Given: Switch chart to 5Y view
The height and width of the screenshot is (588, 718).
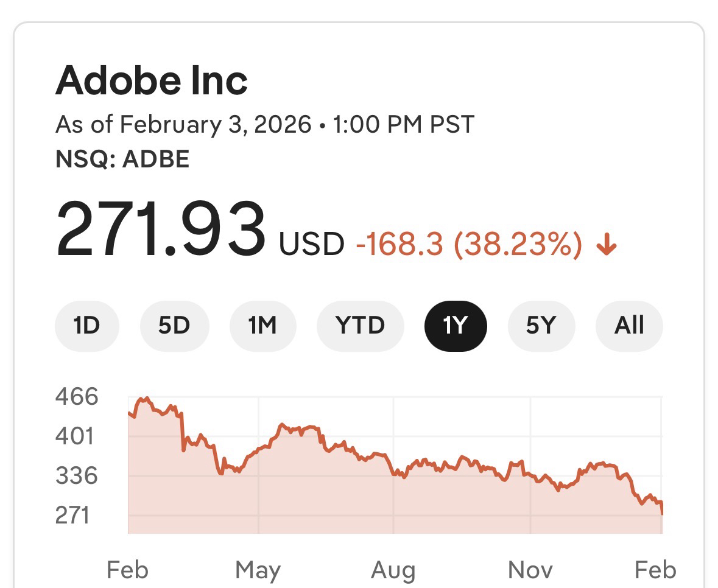Looking at the screenshot, I should tap(541, 326).
